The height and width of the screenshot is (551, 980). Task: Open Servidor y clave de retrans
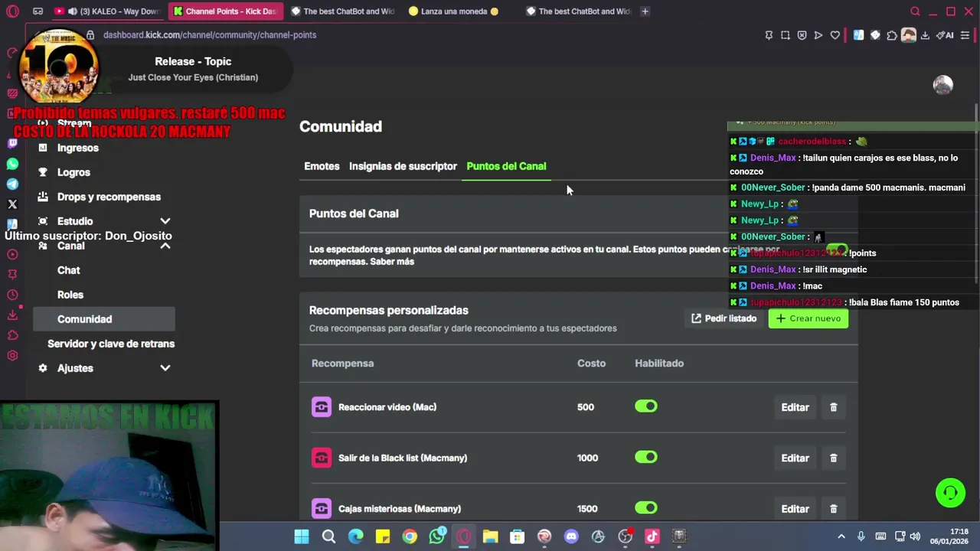click(x=111, y=344)
